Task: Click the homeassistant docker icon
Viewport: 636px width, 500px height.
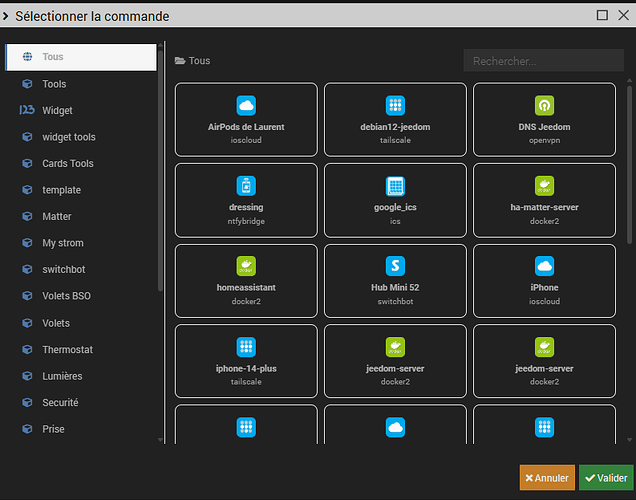Action: (246, 266)
